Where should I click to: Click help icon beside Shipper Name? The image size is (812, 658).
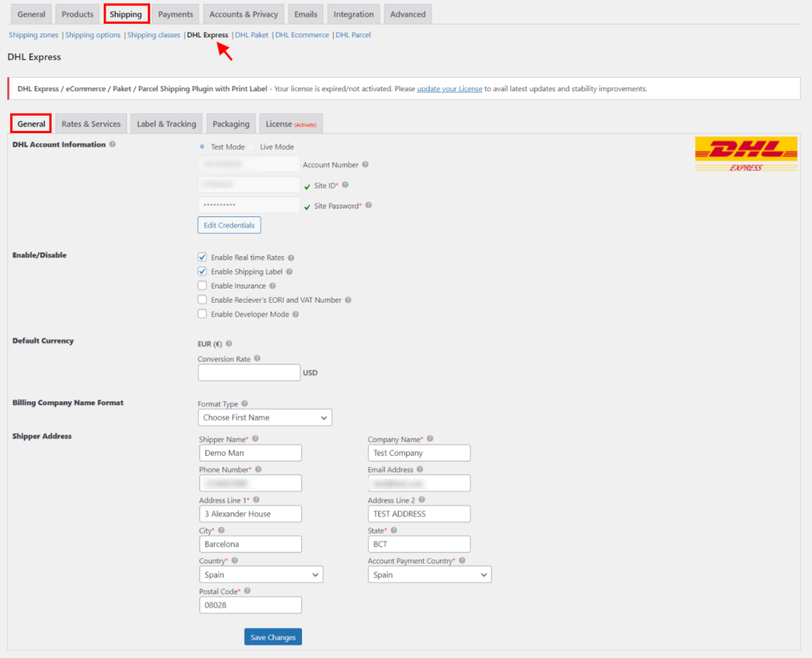[255, 439]
